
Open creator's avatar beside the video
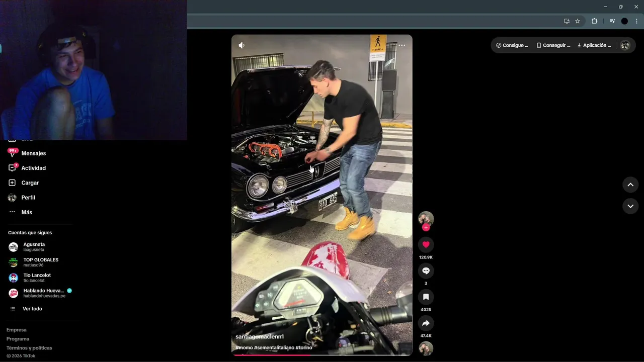(x=426, y=218)
